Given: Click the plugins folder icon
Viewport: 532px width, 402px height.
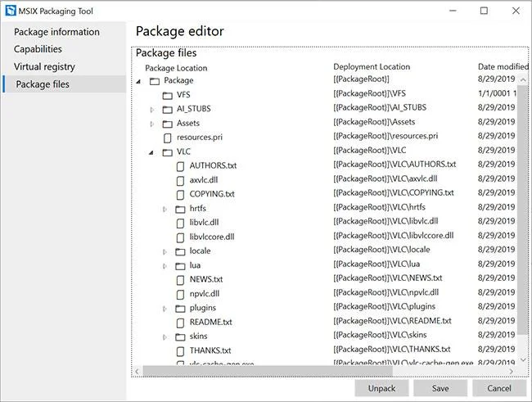Looking at the screenshot, I should 180,309.
